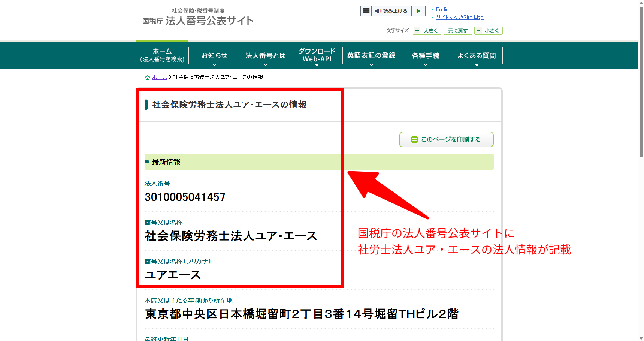Screen dimensions: 644x341
Task: Expand the お知らせ menu
Action: 214,55
